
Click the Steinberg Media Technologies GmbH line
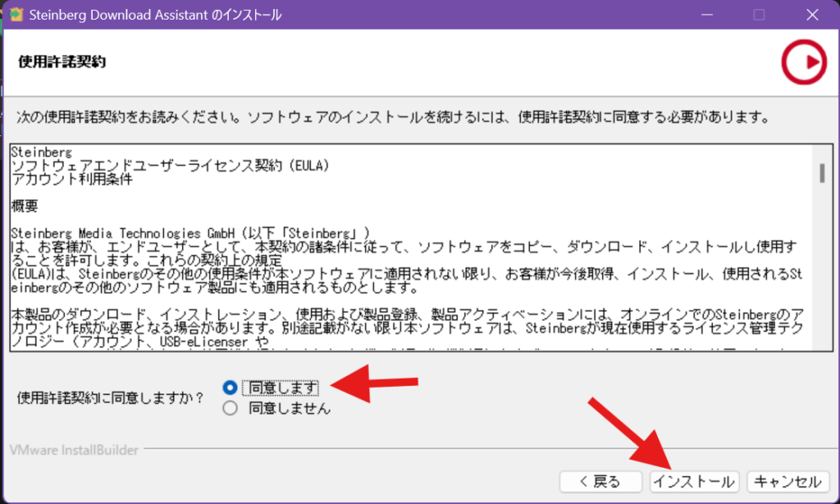tap(190, 234)
